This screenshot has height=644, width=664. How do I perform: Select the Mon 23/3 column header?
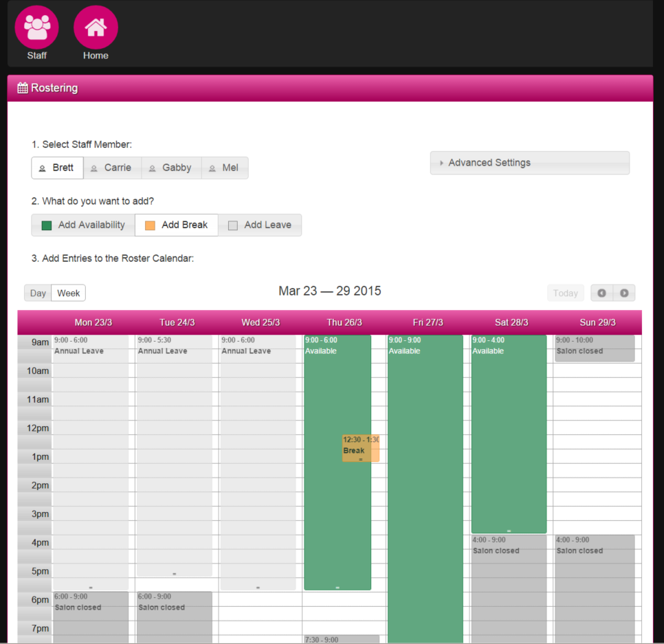point(93,322)
